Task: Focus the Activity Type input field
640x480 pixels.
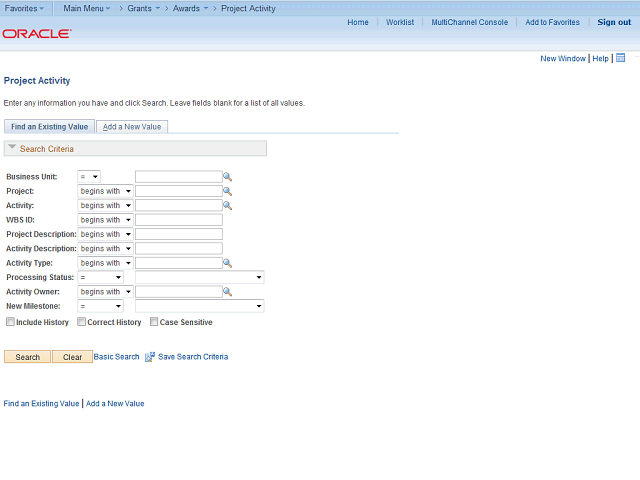Action: point(179,263)
